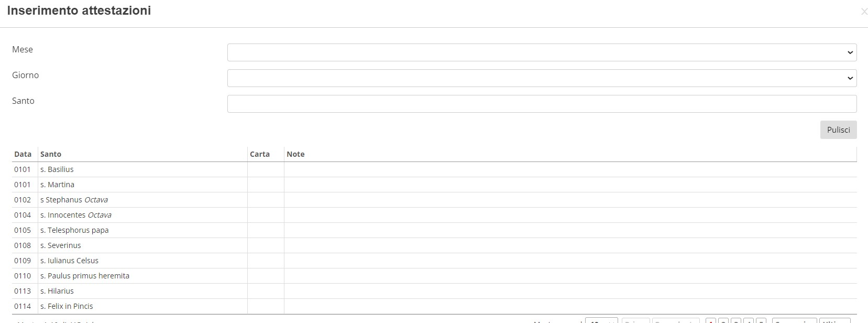Sort by the Data column header

pos(23,154)
